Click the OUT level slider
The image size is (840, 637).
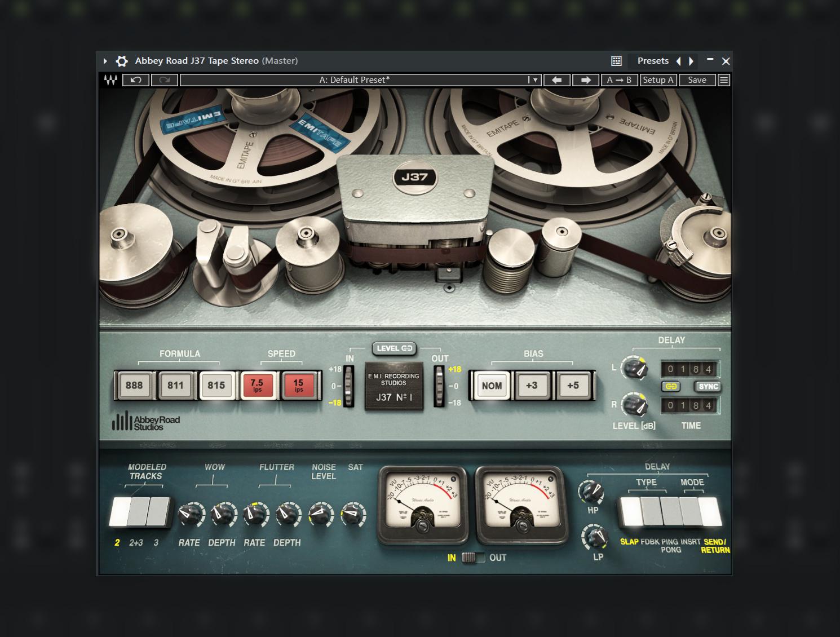439,386
